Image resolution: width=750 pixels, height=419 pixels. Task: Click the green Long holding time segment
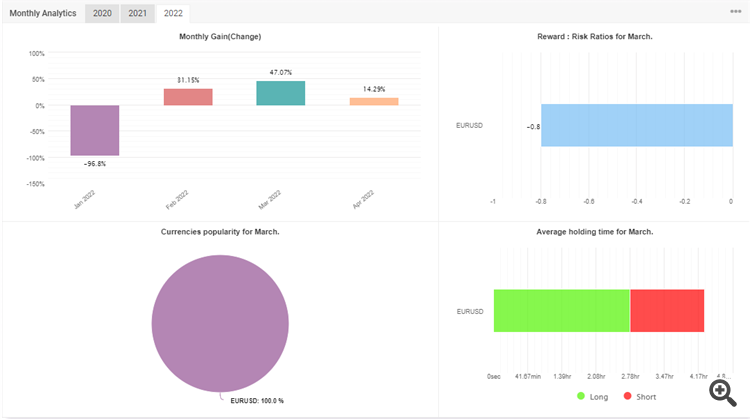coord(562,310)
